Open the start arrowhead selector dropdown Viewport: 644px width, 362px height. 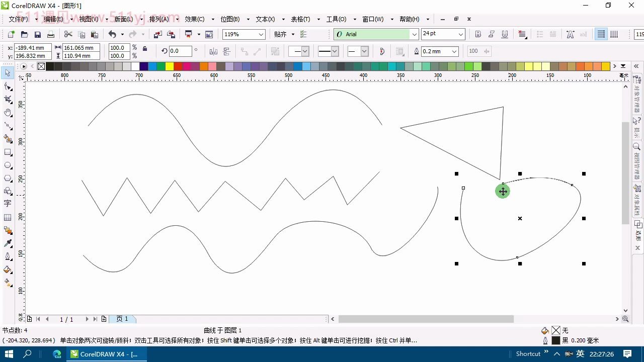point(305,51)
